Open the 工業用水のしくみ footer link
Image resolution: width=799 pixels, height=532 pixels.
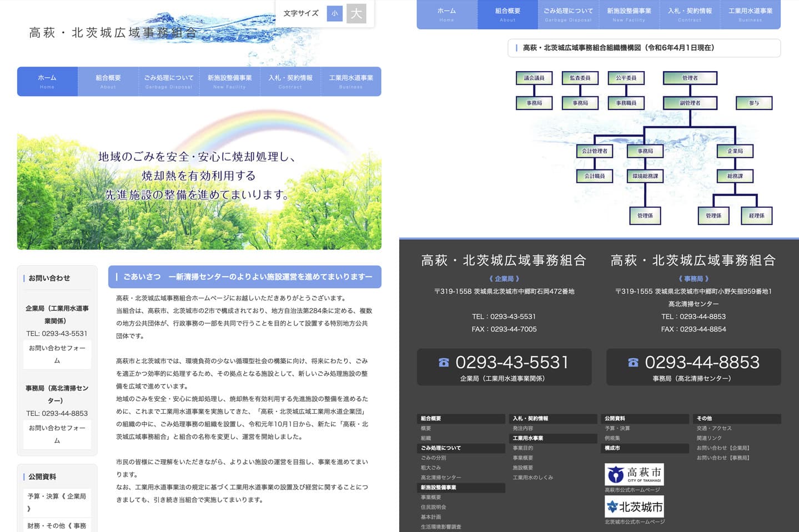pos(532,478)
